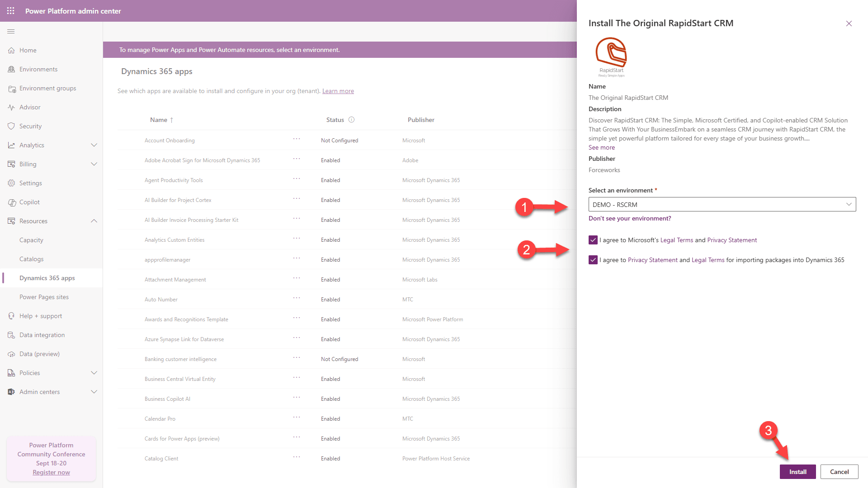
Task: Open Security via the shield icon
Action: 12,126
